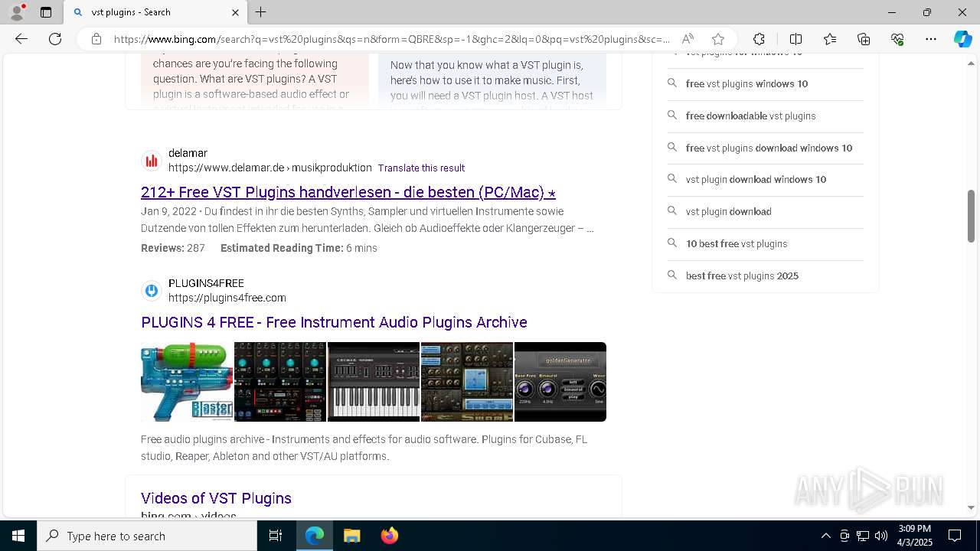
Task: Open the taskbar clock and date
Action: pos(915,536)
